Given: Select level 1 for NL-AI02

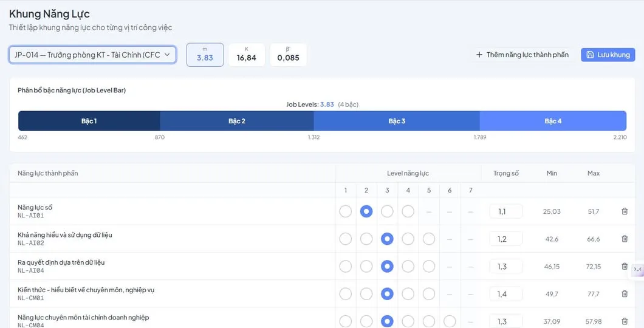Looking at the screenshot, I should 346,239.
